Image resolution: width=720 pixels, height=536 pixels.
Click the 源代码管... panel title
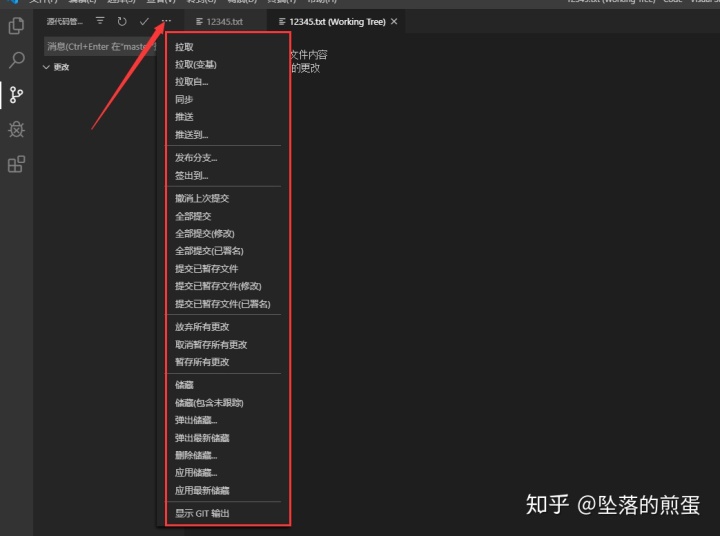tap(65, 22)
